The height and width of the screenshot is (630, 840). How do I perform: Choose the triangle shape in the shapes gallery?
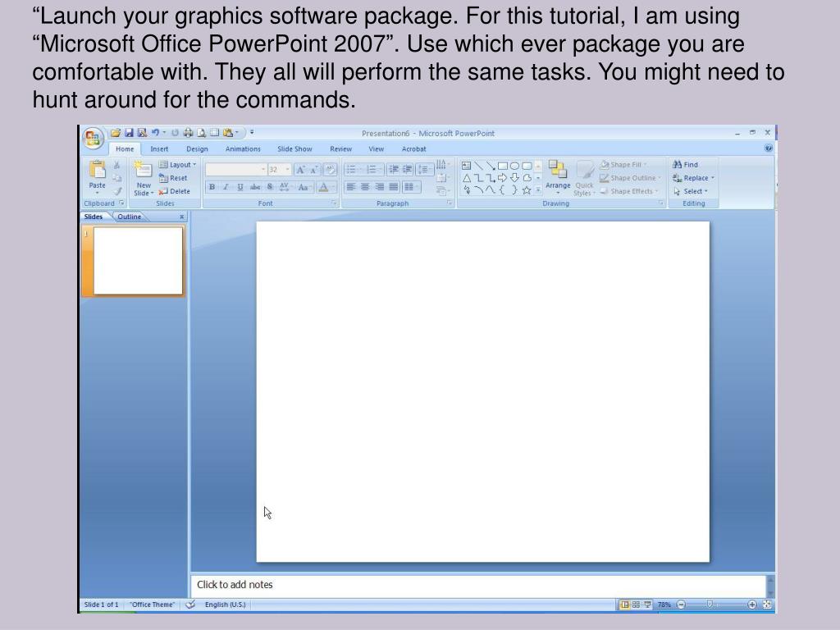click(x=466, y=178)
